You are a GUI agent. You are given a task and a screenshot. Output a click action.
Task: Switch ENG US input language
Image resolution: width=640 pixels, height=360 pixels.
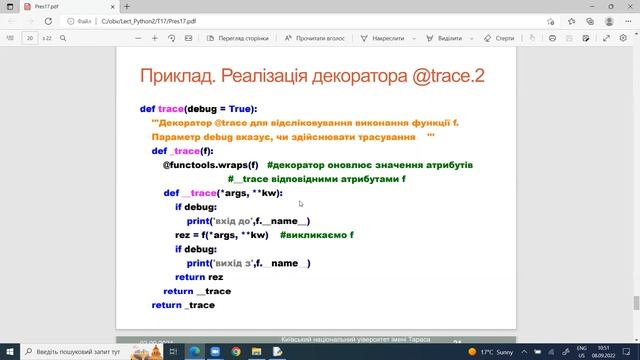coord(582,352)
